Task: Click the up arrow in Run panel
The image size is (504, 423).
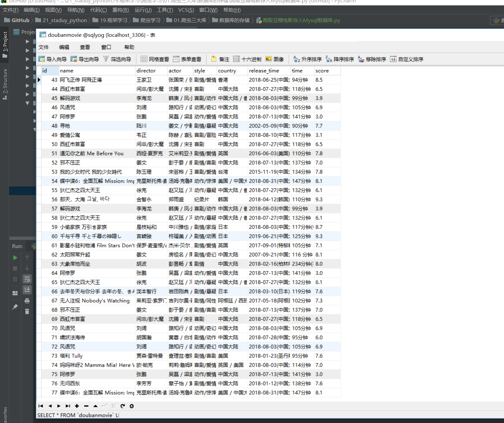Action: [27, 257]
